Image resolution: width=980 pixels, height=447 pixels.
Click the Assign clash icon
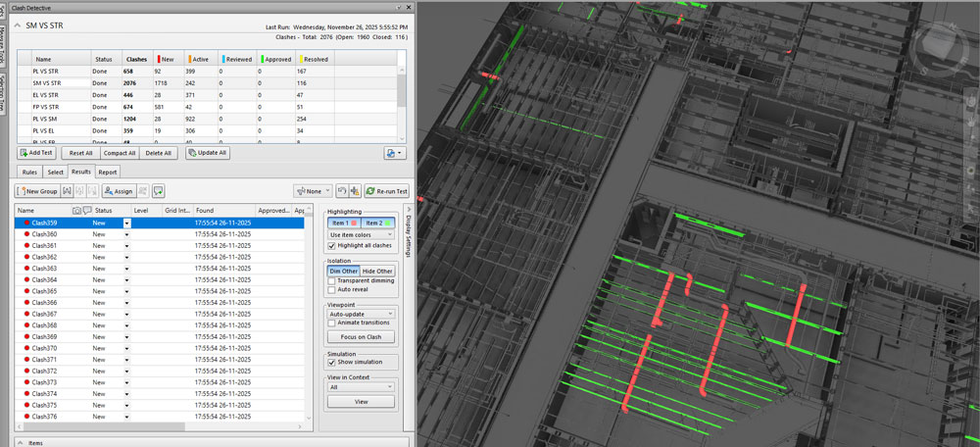[107, 191]
